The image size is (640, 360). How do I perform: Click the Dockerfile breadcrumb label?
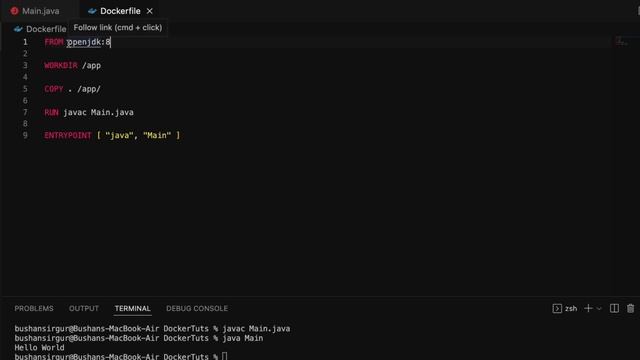pyautogui.click(x=46, y=29)
